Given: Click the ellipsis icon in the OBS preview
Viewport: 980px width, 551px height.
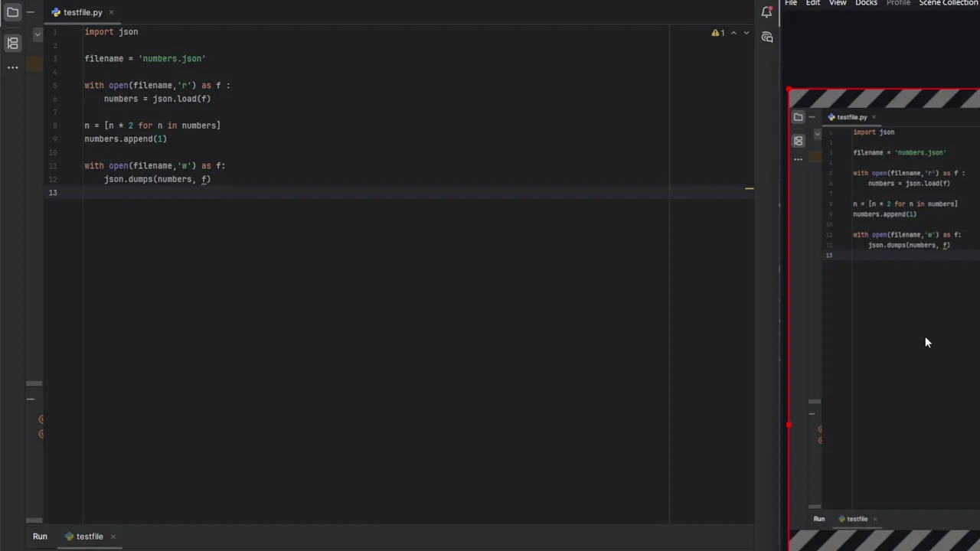Looking at the screenshot, I should 798,159.
